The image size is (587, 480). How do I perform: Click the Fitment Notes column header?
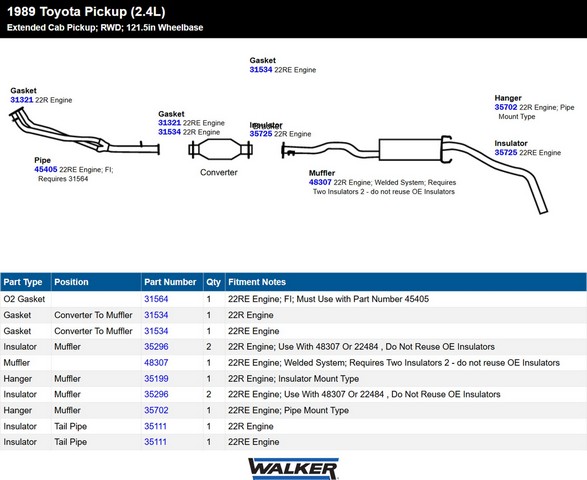(405, 282)
